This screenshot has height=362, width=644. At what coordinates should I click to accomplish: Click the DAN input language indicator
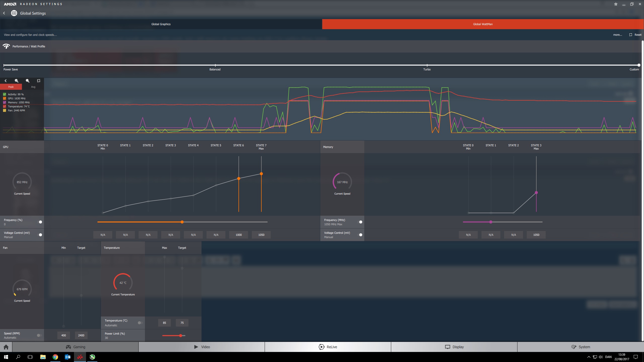pos(608,357)
